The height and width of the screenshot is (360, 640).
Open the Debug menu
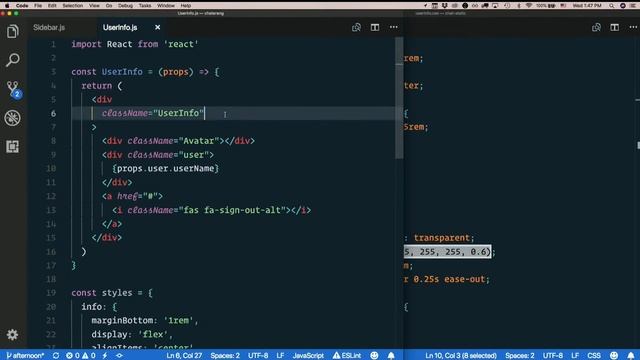tap(125, 6)
